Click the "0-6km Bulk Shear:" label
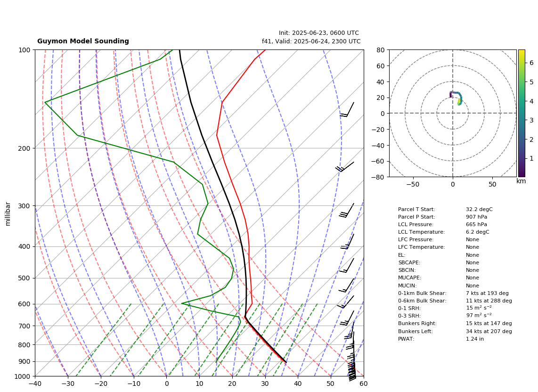538x392 pixels. pos(422,301)
